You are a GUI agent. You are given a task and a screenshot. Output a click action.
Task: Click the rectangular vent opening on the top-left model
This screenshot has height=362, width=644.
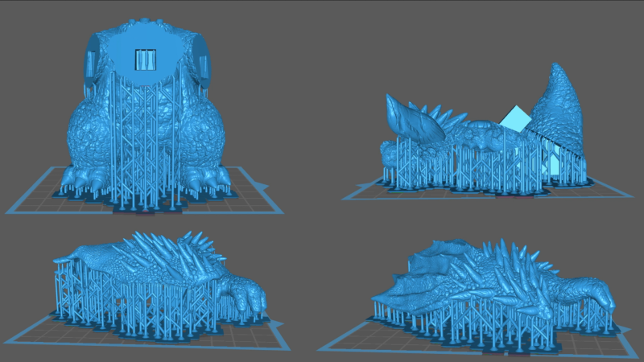pyautogui.click(x=146, y=59)
